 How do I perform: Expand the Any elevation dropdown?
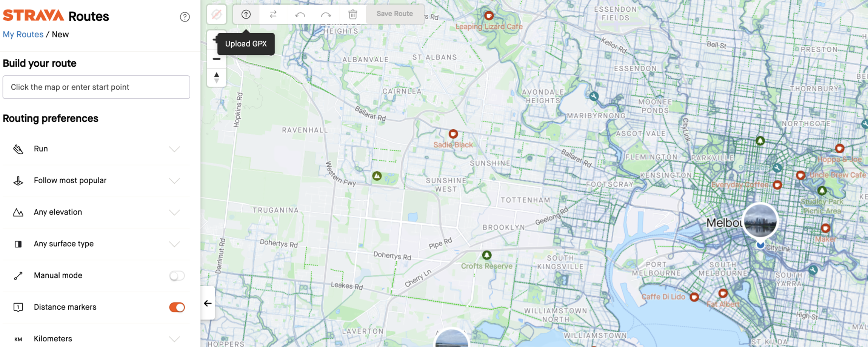[x=174, y=212]
